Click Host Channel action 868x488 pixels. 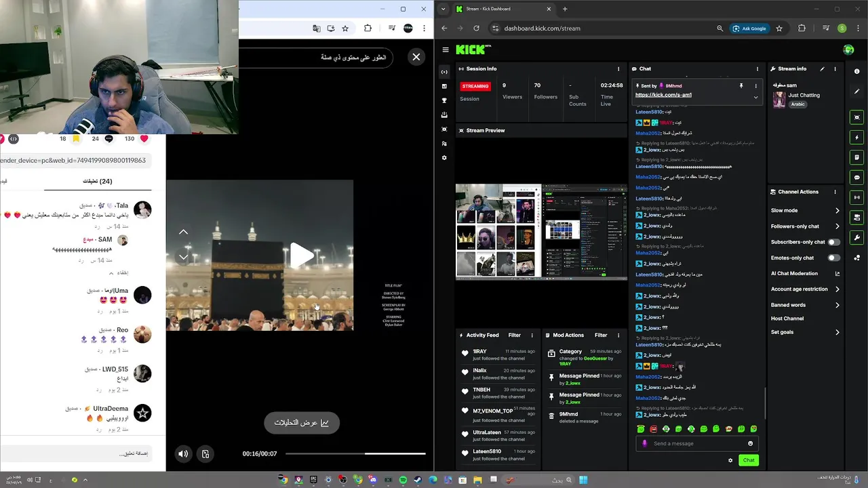[x=787, y=319]
